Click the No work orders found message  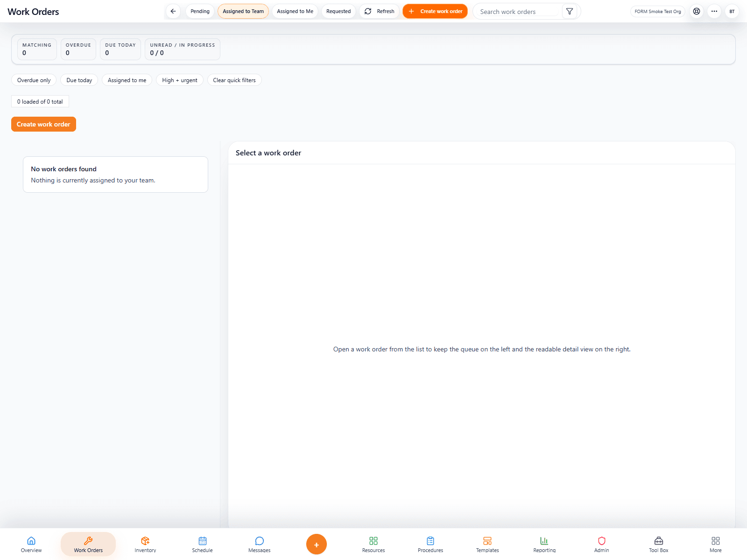pyautogui.click(x=115, y=175)
